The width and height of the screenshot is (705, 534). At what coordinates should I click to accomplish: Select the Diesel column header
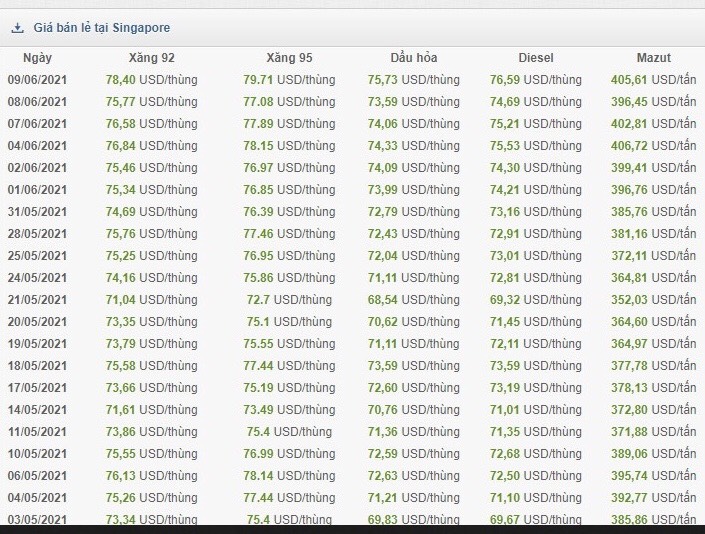coord(536,58)
